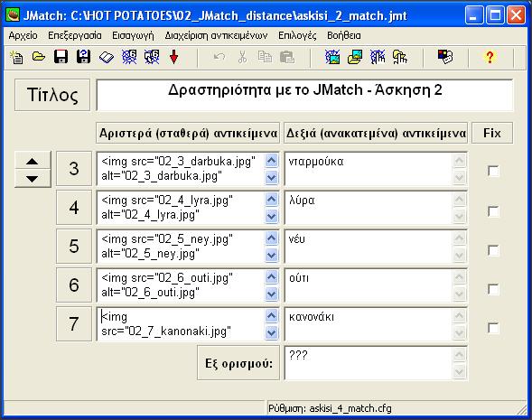Click up arrow of lyra left field
The height and width of the screenshot is (420, 532).
point(272,199)
